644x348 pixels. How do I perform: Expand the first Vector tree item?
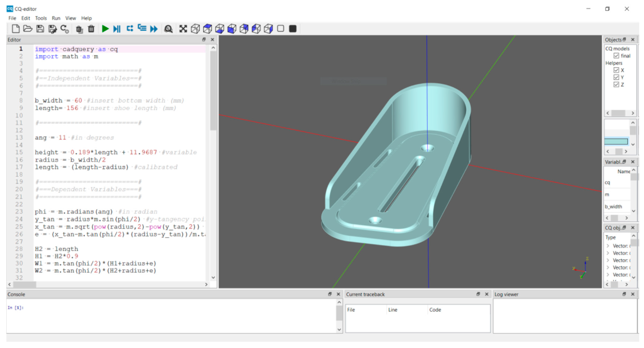point(608,246)
